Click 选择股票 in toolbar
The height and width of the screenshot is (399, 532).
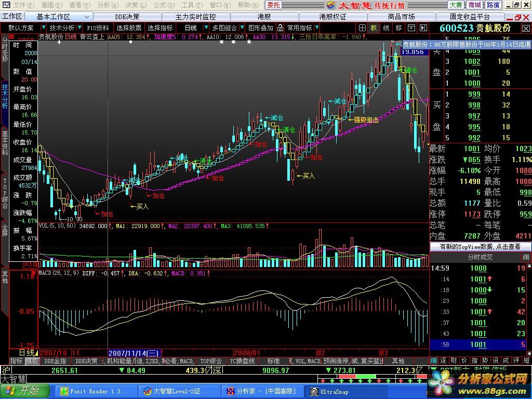(129, 28)
